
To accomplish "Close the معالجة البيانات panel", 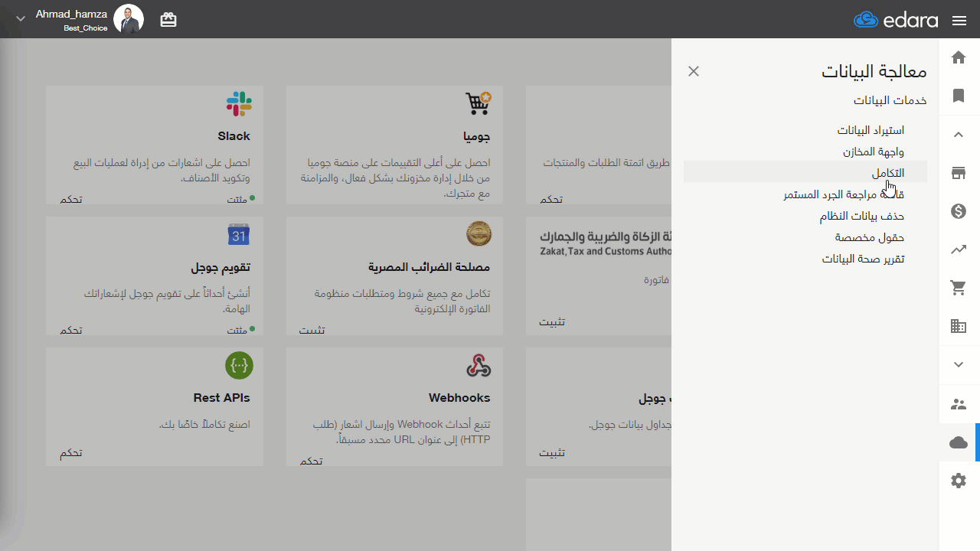I will [x=694, y=71].
